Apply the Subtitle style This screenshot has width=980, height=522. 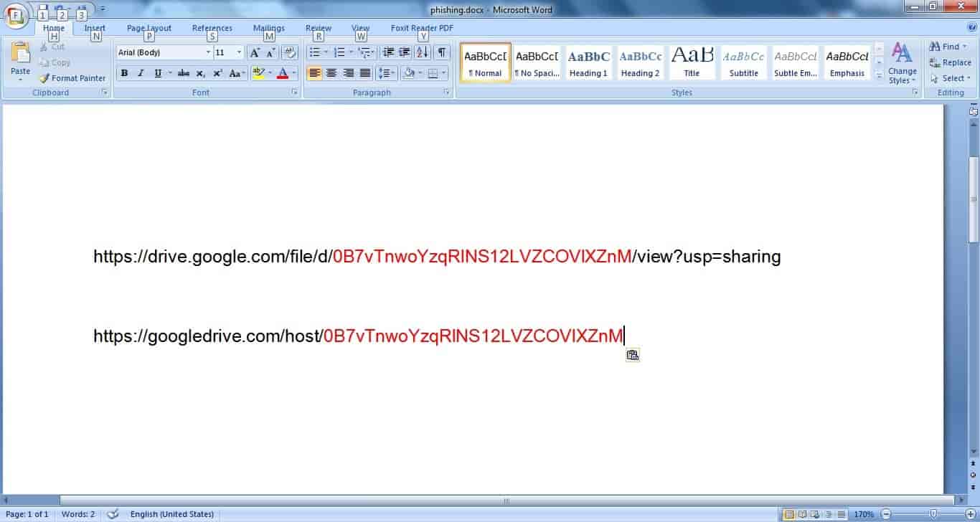743,63
